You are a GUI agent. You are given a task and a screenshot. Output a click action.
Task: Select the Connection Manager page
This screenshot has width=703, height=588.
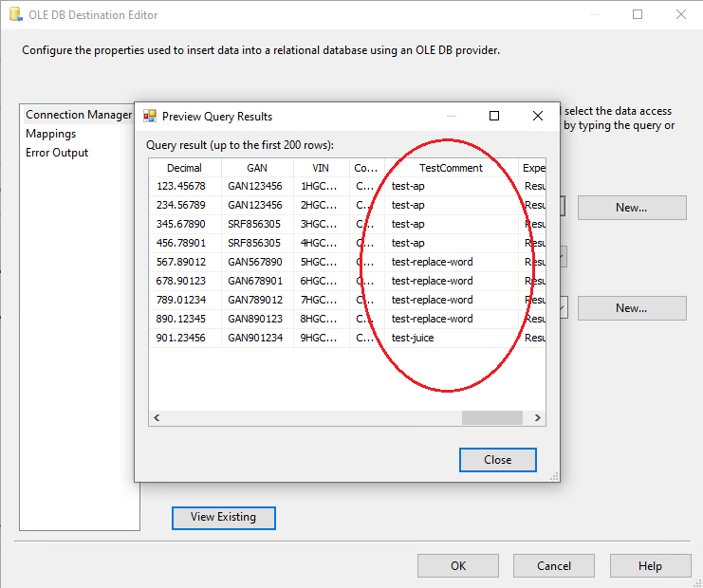[x=79, y=115]
